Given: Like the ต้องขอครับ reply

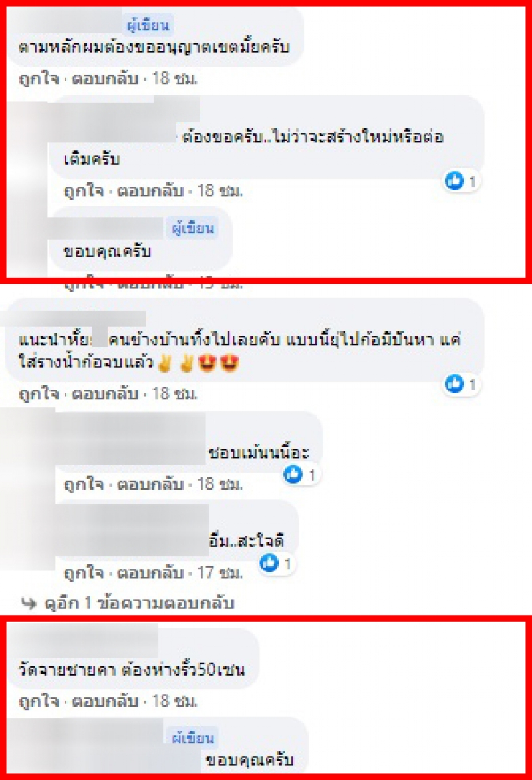Looking at the screenshot, I should [84, 191].
